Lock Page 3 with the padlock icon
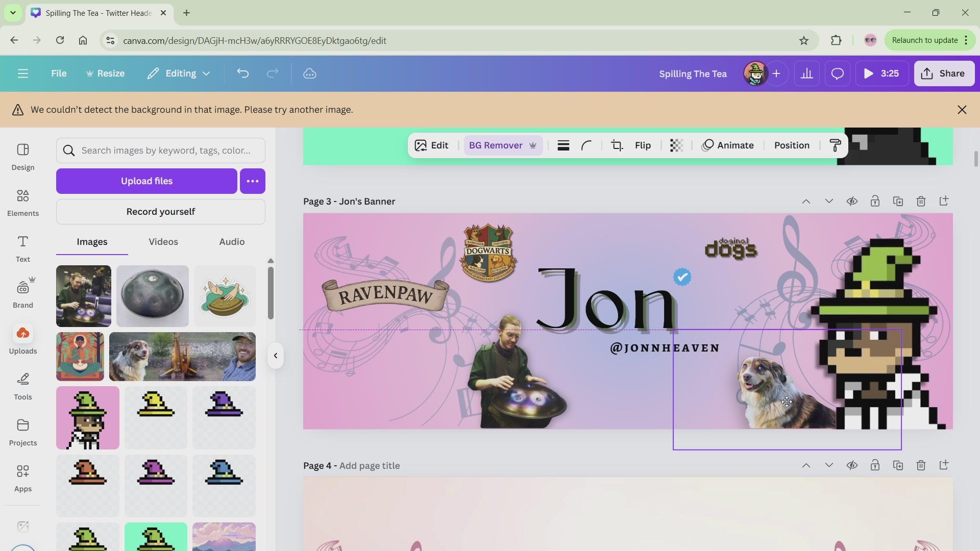Screen dimensions: 980x551 click(875, 202)
